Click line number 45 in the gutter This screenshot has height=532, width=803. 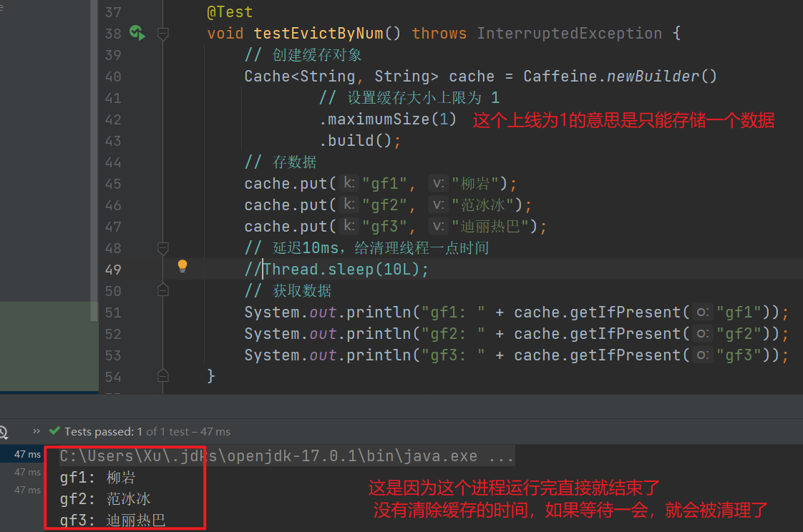tap(112, 184)
